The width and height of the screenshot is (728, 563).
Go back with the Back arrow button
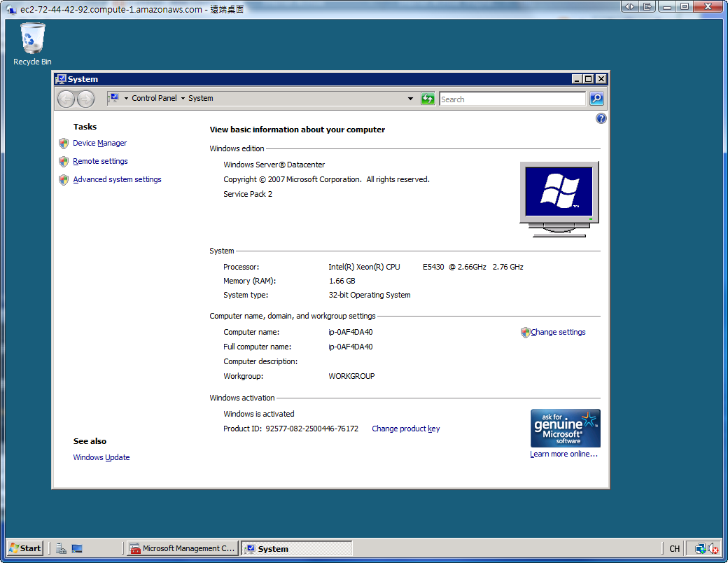coord(66,99)
